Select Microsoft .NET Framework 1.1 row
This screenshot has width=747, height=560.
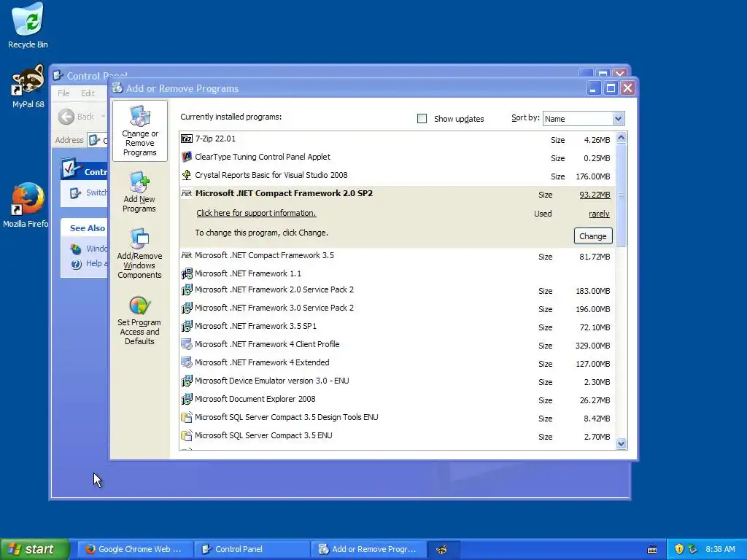click(397, 273)
